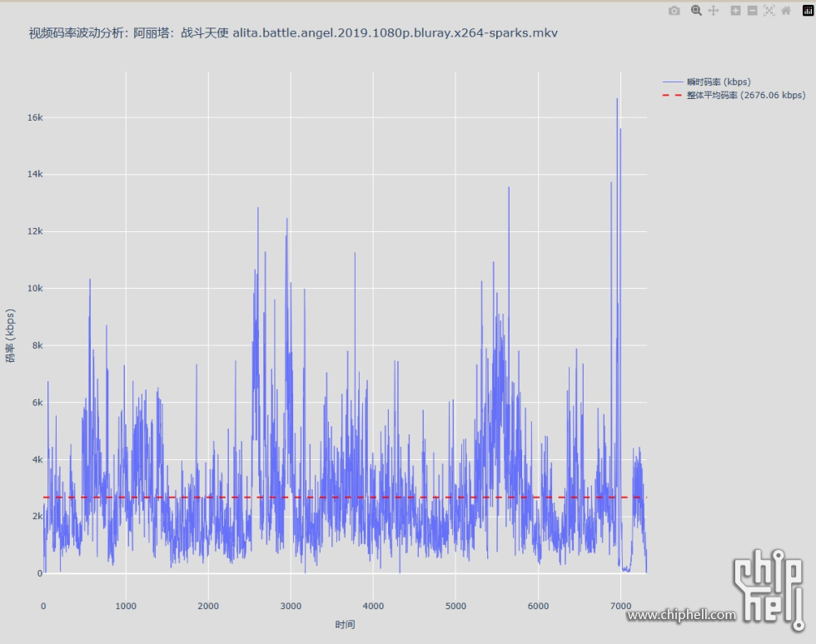Zoom in using the plus modebar icon
The height and width of the screenshot is (644, 816).
735,11
